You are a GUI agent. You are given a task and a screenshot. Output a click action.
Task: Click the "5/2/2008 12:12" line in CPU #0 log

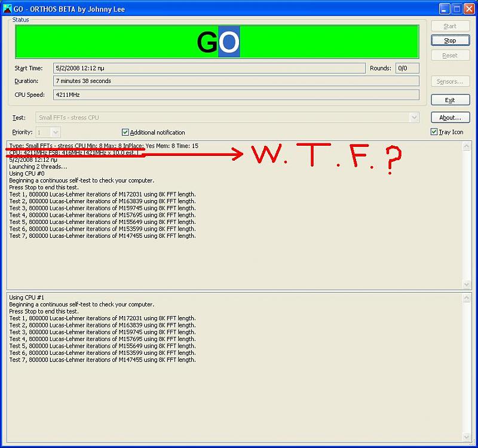click(x=33, y=159)
